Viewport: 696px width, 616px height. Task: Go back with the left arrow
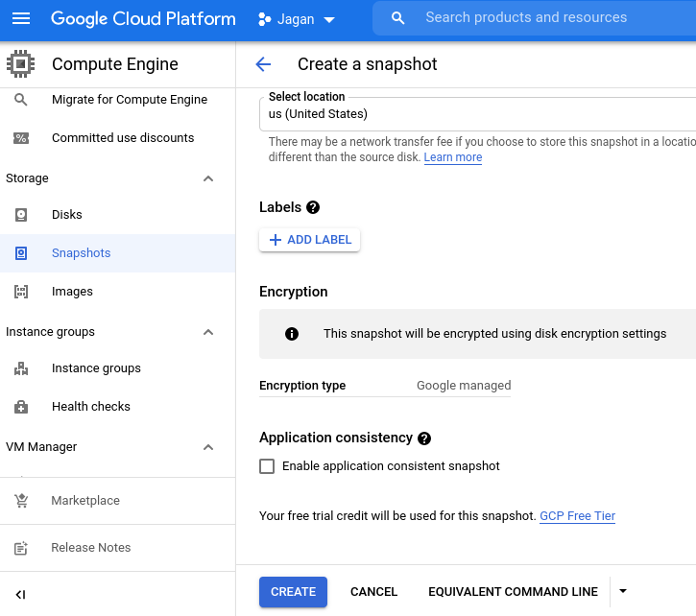point(263,64)
